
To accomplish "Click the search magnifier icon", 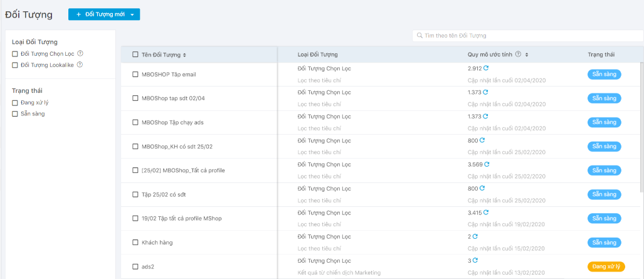I will point(420,35).
